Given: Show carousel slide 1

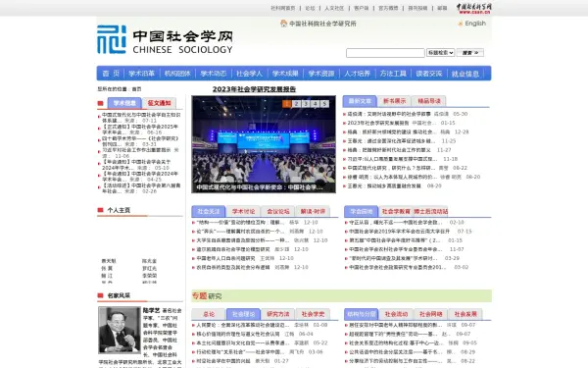Looking at the screenshot, I should point(287,104).
